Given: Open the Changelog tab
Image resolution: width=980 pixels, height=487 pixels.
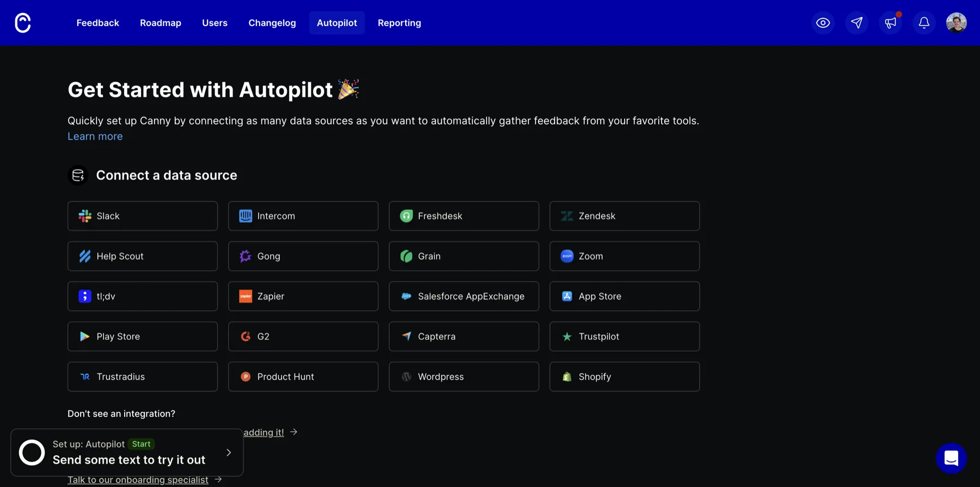Looking at the screenshot, I should click(272, 23).
